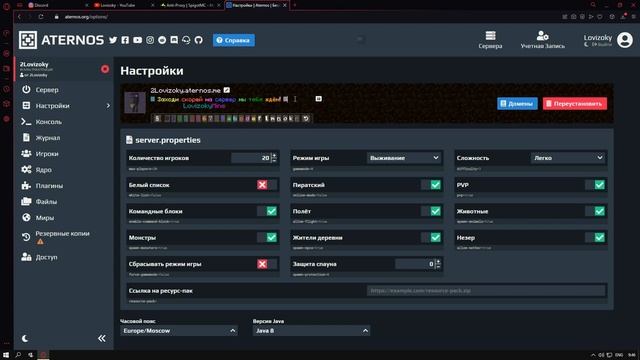Open the Aternos Twitter link icon
The width and height of the screenshot is (640, 360).
click(x=113, y=40)
